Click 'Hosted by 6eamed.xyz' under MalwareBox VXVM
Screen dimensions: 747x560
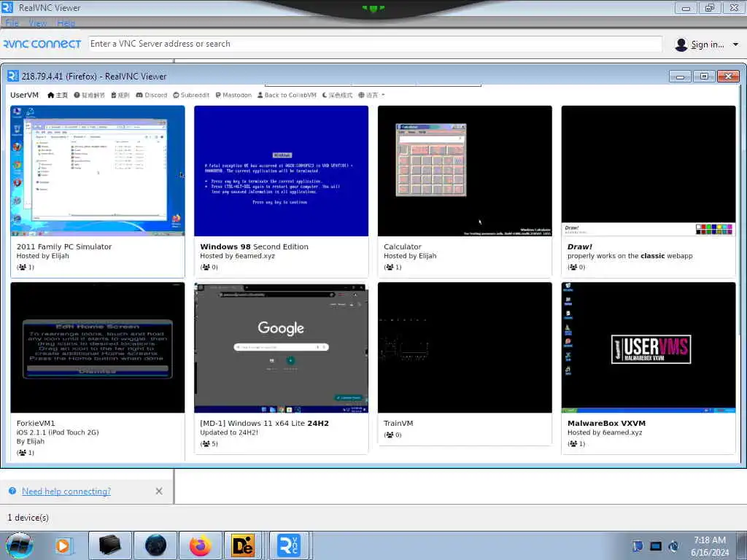605,432
